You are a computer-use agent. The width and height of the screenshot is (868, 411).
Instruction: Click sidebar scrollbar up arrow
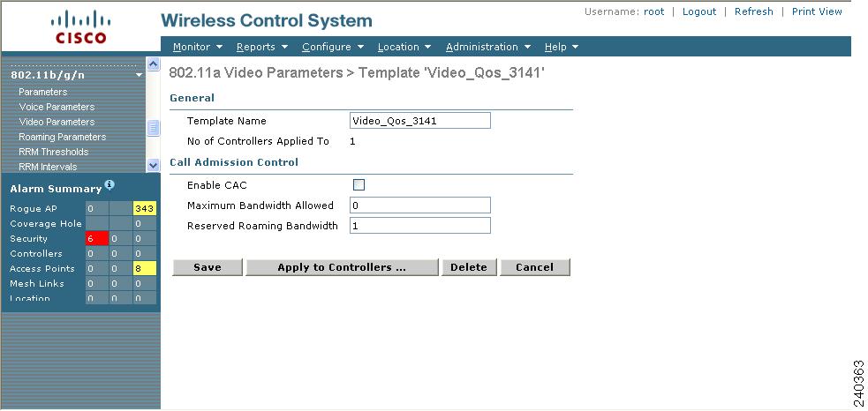click(x=154, y=64)
